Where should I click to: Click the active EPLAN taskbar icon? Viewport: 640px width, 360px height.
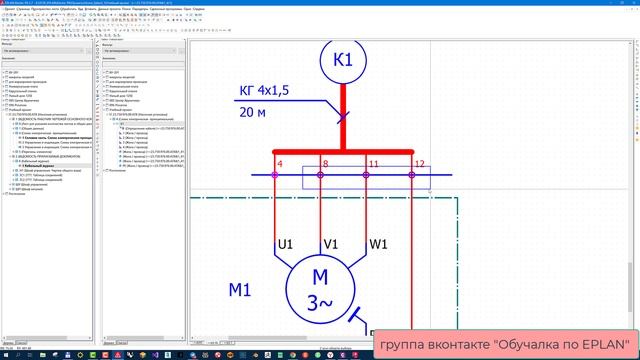pos(118,355)
